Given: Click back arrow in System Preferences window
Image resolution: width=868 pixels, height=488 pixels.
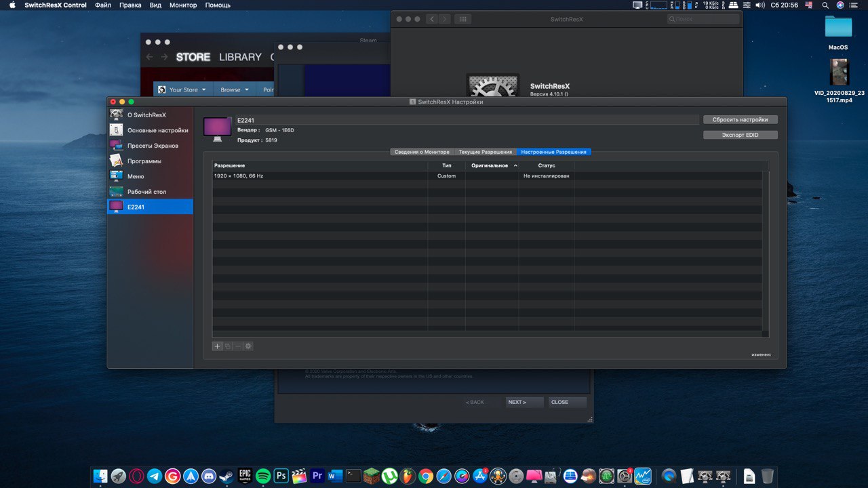Looking at the screenshot, I should click(432, 19).
